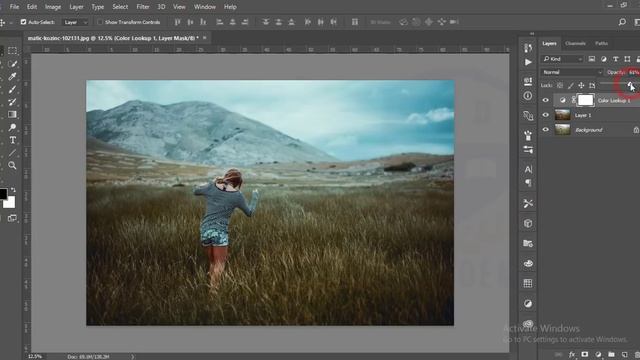Create new group folder icon

[611, 354]
